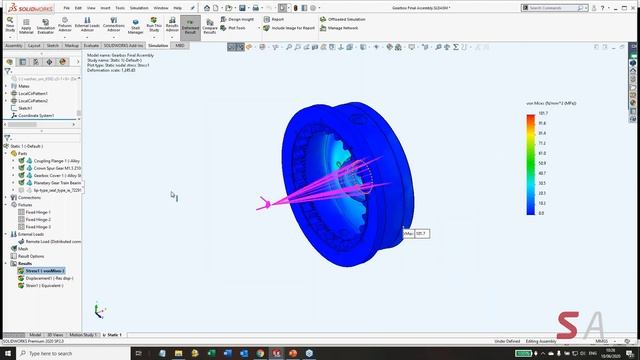Click the Save icon
Screen dimensions: 640x360
[242, 8]
